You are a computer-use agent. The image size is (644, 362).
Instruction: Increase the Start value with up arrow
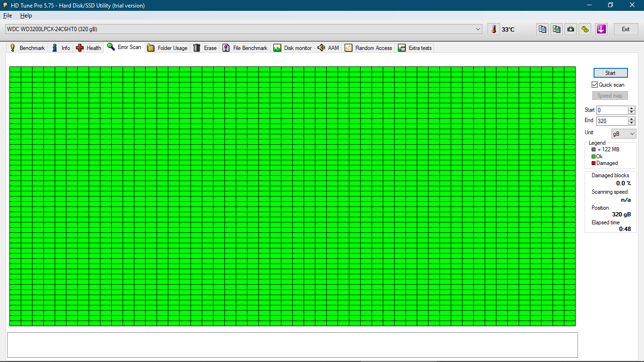632,108
